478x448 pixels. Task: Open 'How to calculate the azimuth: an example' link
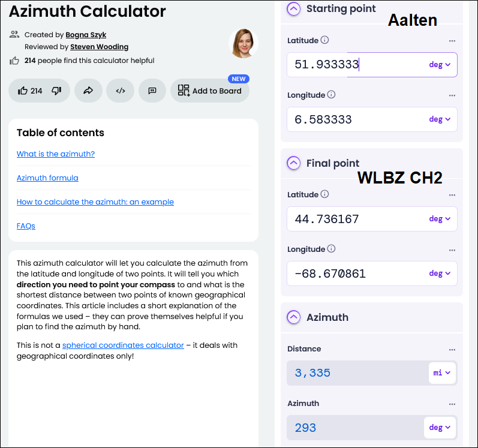pos(95,202)
